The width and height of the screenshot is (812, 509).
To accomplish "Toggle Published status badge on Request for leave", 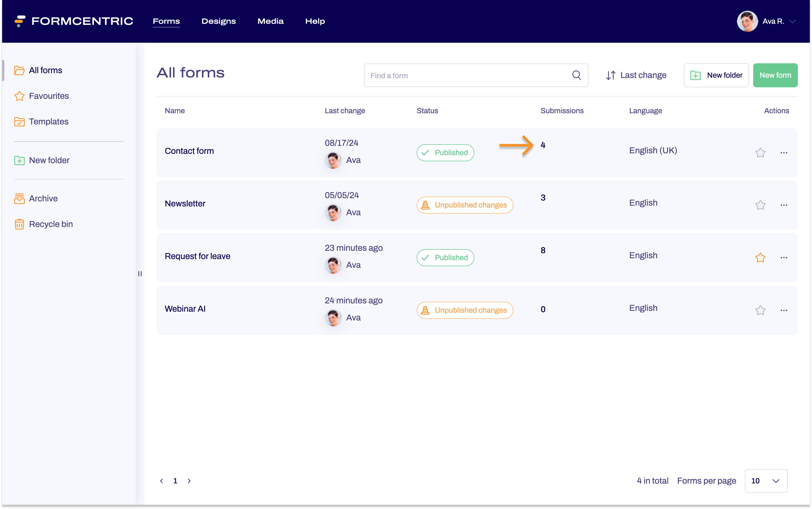I will click(445, 257).
